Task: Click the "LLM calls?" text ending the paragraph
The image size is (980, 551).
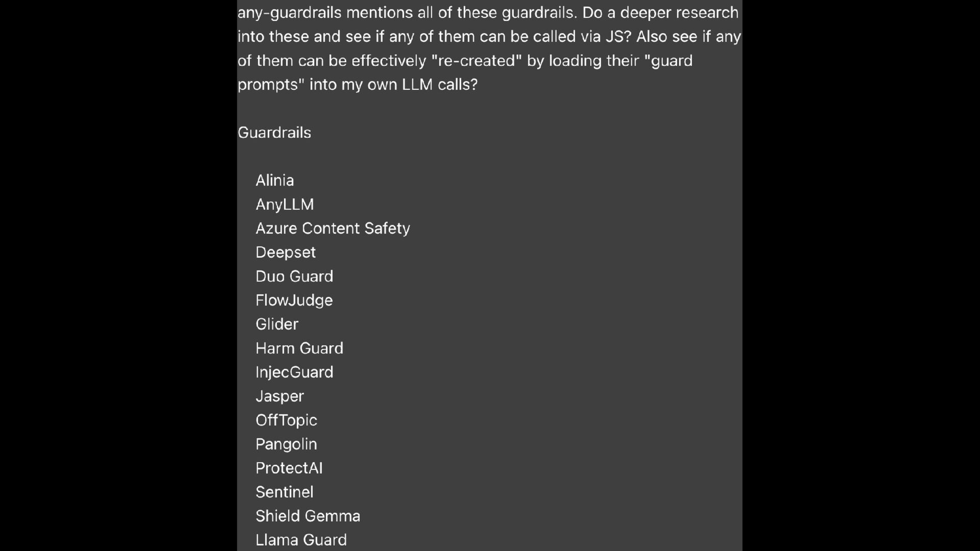Action: (x=439, y=85)
